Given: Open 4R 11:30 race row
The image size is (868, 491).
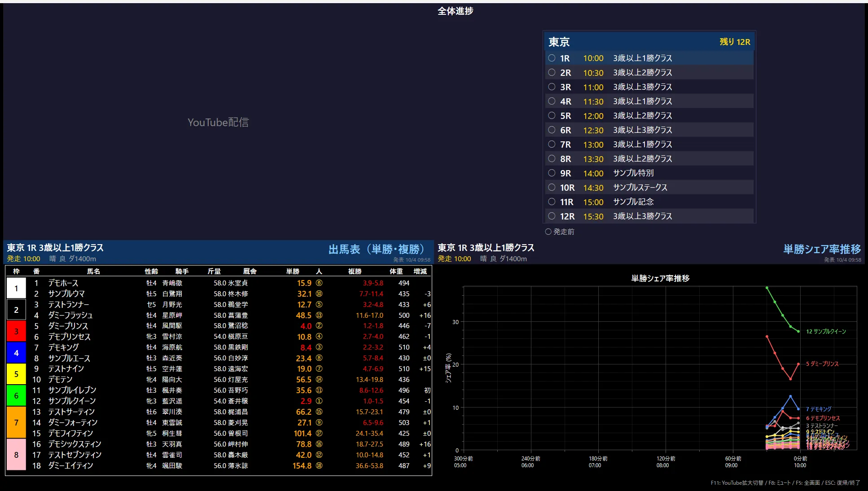Looking at the screenshot, I should click(x=649, y=101).
